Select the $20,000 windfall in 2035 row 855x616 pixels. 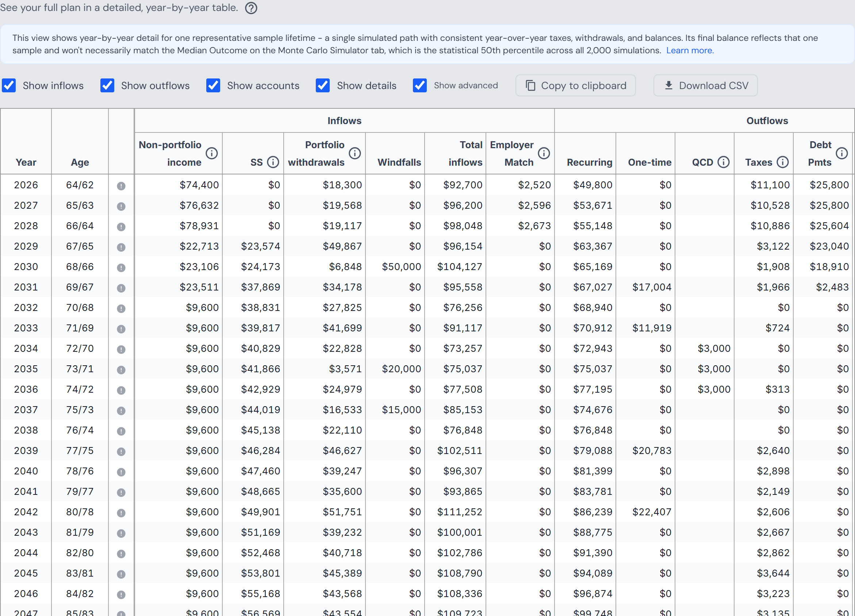pyautogui.click(x=402, y=369)
